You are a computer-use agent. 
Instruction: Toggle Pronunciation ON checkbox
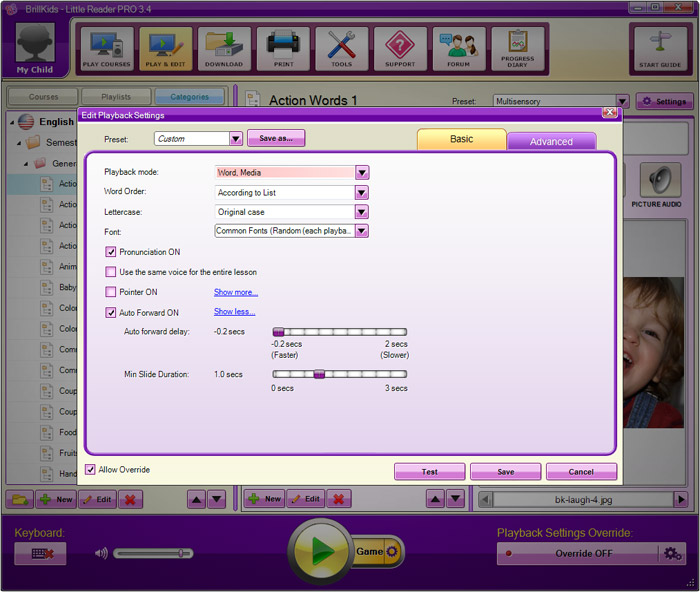click(110, 252)
